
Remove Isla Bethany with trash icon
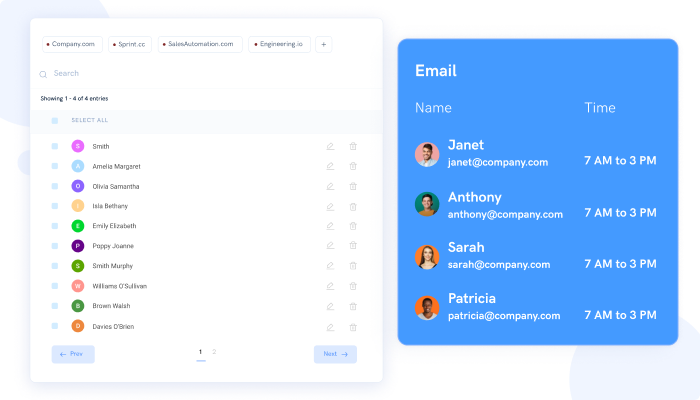click(x=353, y=206)
